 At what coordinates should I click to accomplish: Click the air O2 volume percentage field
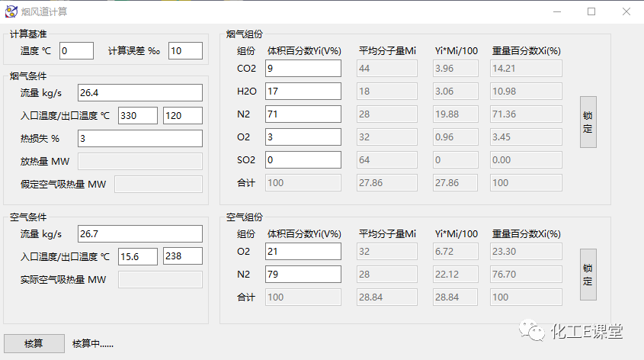(303, 252)
